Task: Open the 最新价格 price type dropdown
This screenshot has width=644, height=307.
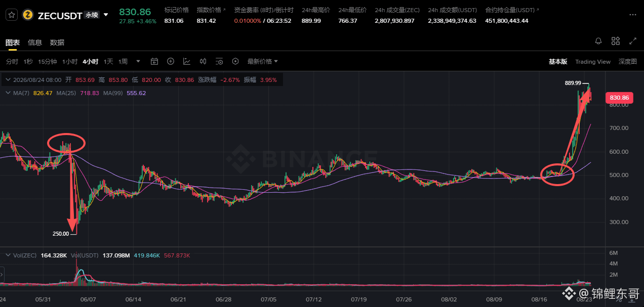Action: click(x=263, y=62)
